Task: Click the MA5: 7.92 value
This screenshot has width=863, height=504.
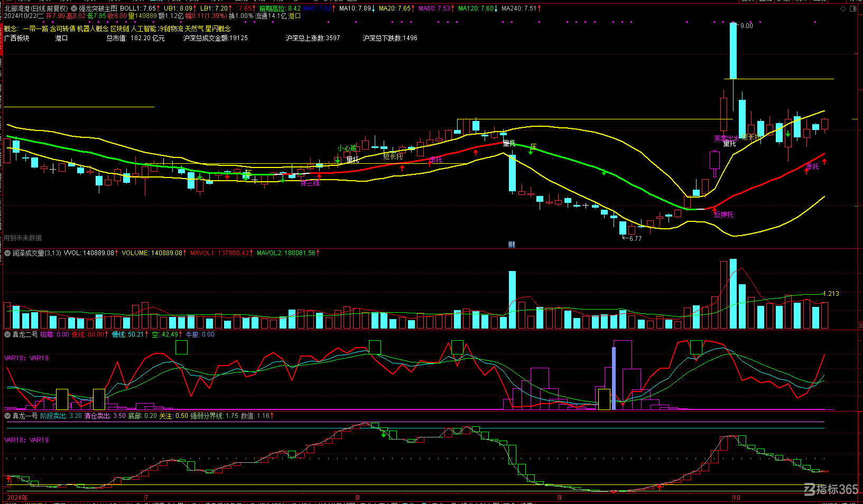Action: click(x=319, y=8)
